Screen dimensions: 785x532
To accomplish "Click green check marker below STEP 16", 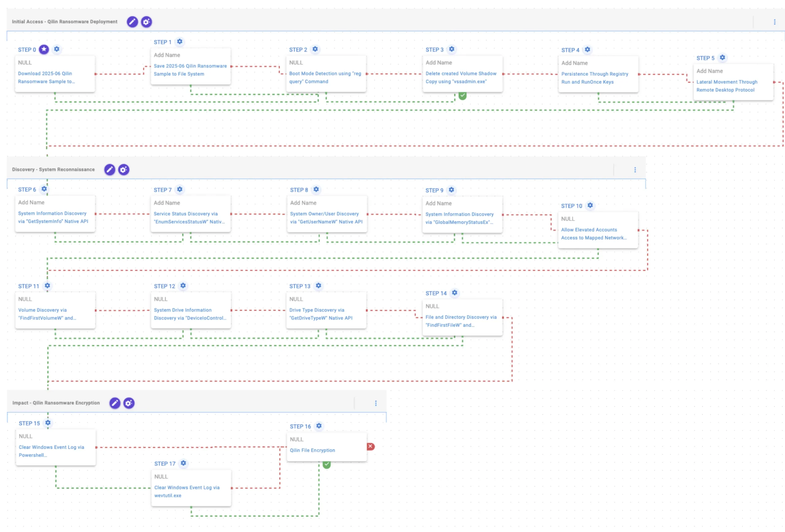I will coord(327,465).
